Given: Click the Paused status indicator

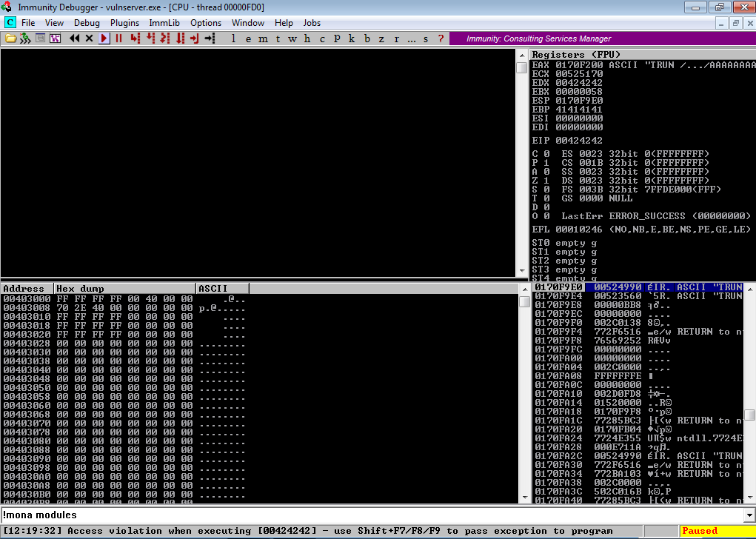Looking at the screenshot, I should [x=717, y=531].
